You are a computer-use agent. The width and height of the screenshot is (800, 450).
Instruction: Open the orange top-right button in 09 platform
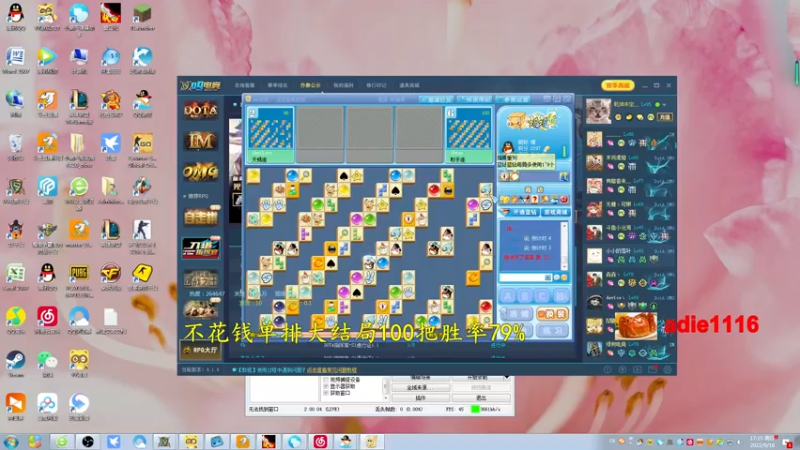click(618, 85)
